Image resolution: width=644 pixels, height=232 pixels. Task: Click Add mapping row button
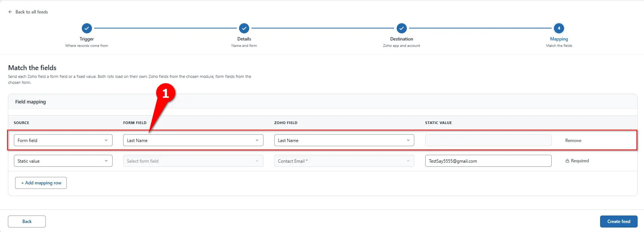click(x=41, y=183)
